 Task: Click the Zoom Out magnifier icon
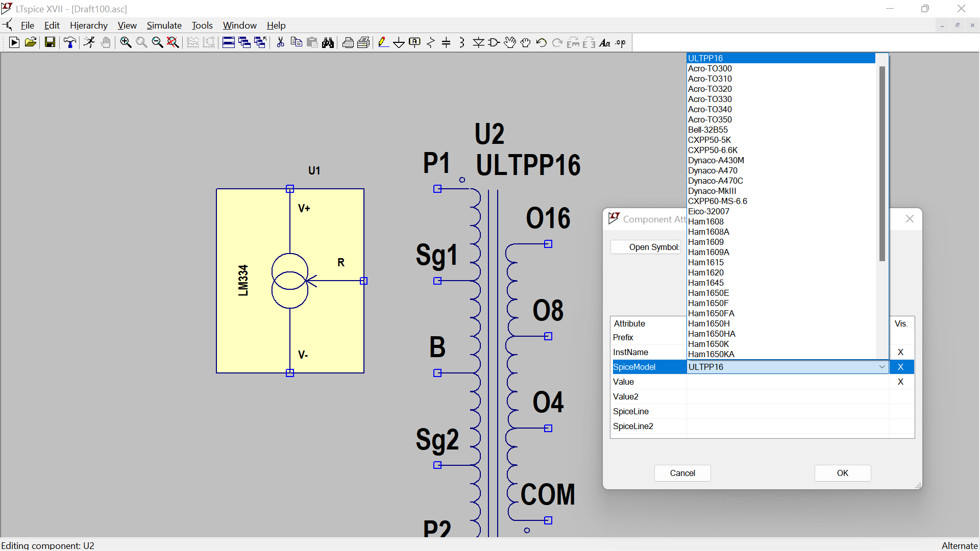[x=157, y=43]
